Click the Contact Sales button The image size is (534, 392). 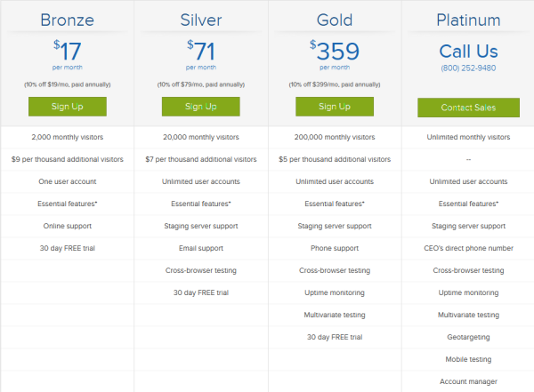469,108
